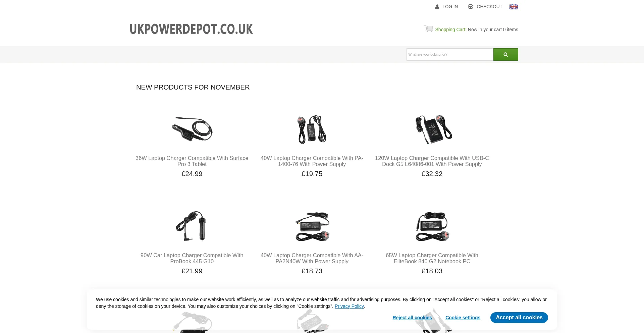
Task: Go to CHECKOUT in top menu
Action: click(489, 7)
